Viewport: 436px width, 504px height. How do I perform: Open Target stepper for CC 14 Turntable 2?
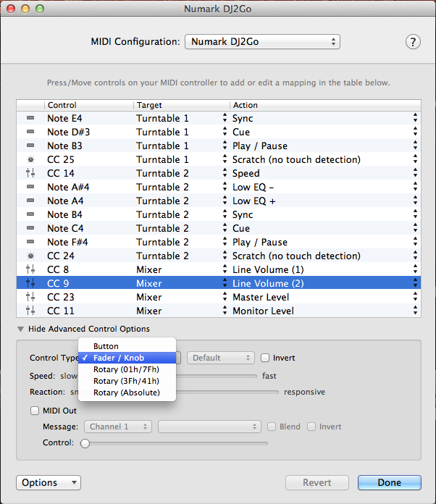coord(225,173)
